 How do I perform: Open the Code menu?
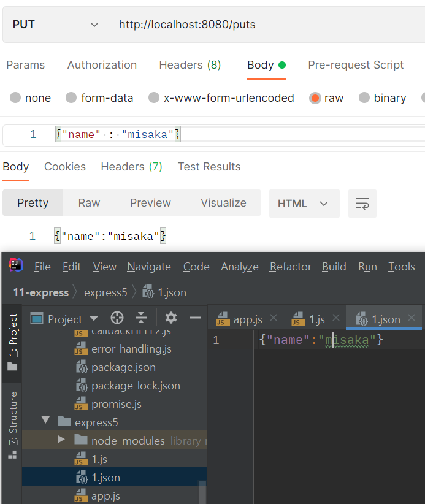click(x=196, y=267)
